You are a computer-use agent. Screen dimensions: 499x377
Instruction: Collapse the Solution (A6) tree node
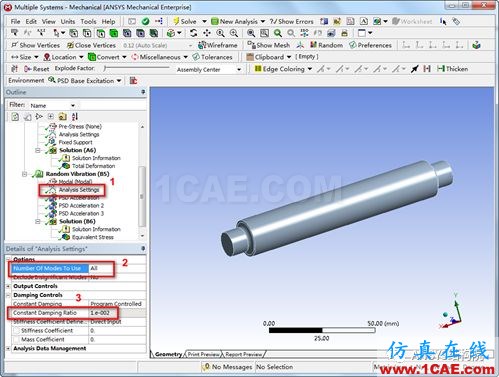point(38,150)
